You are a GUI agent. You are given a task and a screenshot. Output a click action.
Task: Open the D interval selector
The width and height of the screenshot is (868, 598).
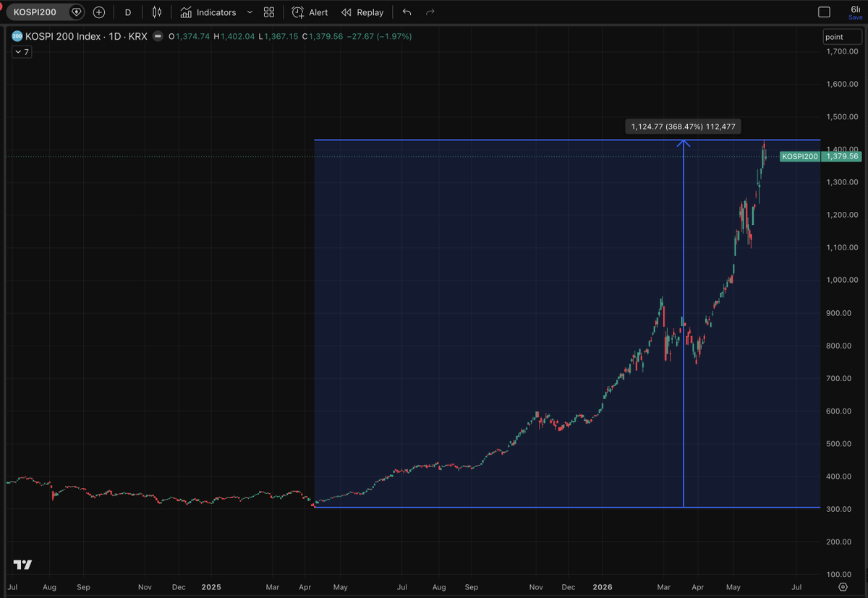click(x=128, y=12)
